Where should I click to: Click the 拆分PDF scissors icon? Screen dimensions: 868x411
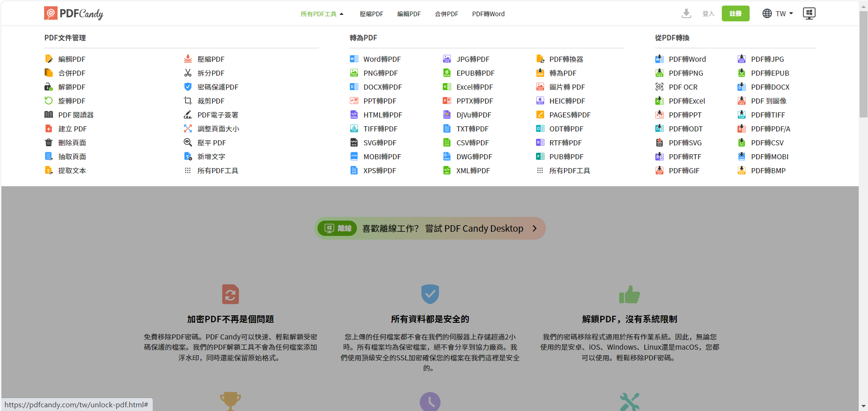coord(188,73)
